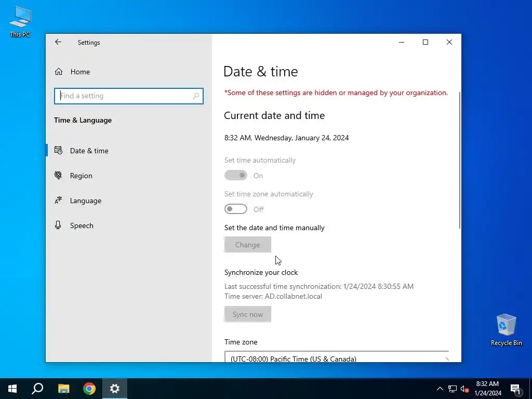Open File Explorer from the taskbar

click(63, 389)
